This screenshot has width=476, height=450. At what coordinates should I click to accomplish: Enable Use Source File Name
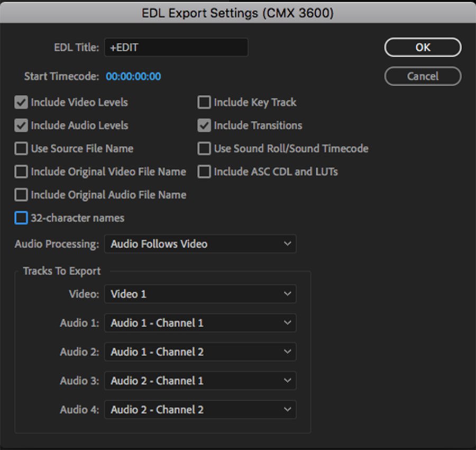click(21, 149)
